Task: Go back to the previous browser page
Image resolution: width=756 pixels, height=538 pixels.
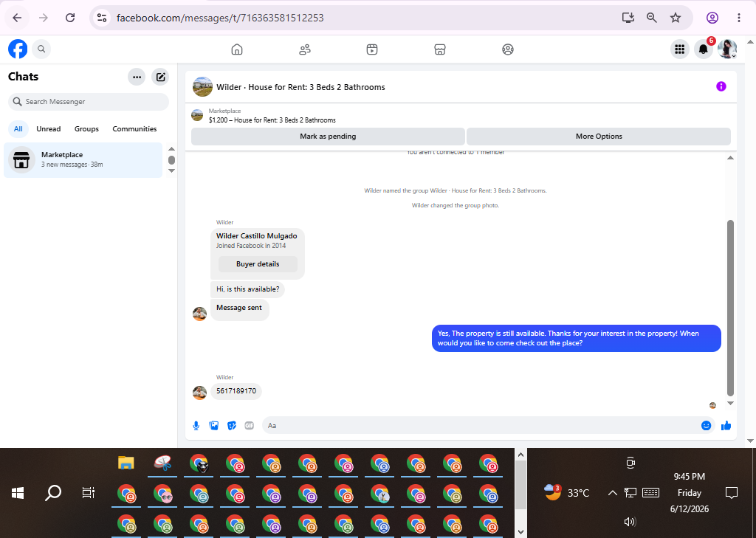Action: (x=18, y=18)
